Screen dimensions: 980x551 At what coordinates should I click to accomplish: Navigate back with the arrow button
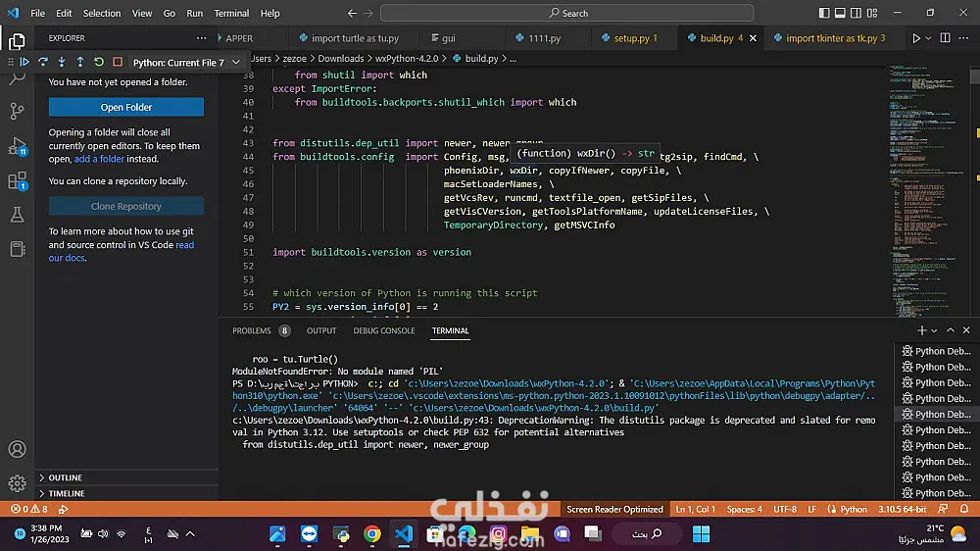[x=353, y=13]
